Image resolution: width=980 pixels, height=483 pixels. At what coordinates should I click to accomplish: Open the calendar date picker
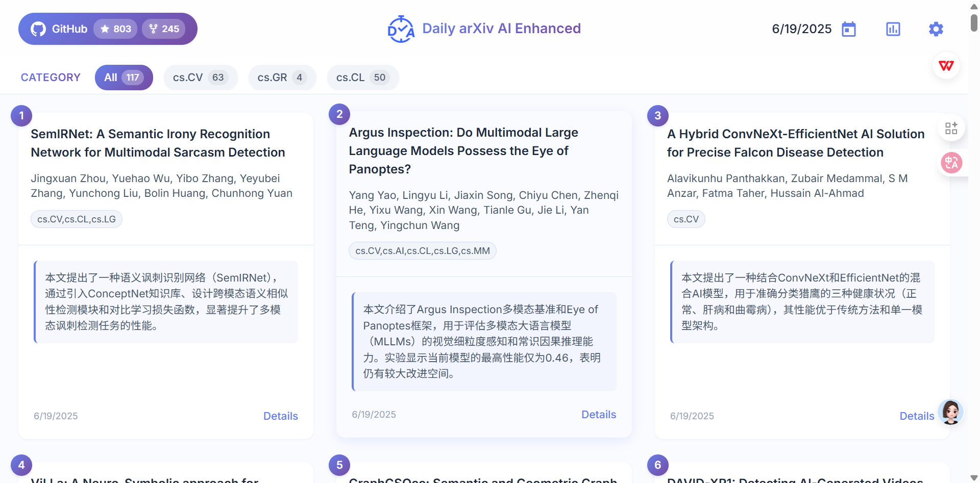coord(848,29)
